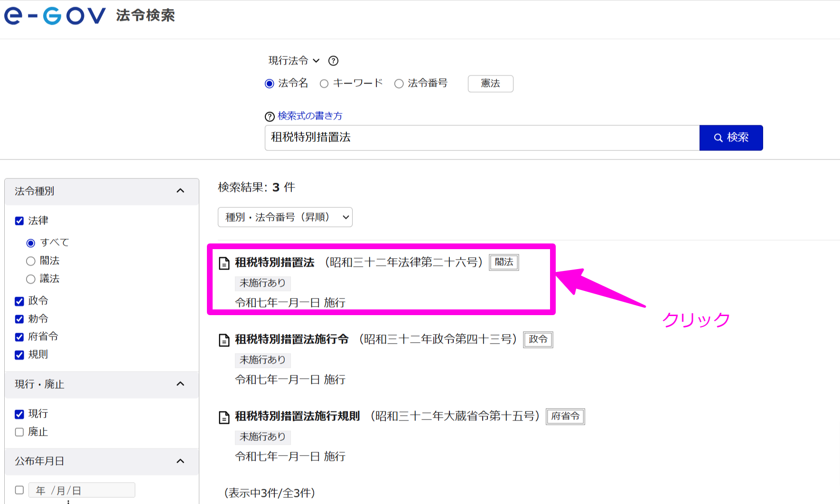Click the 年/月/日 date input field
840x504 pixels.
tap(82, 490)
